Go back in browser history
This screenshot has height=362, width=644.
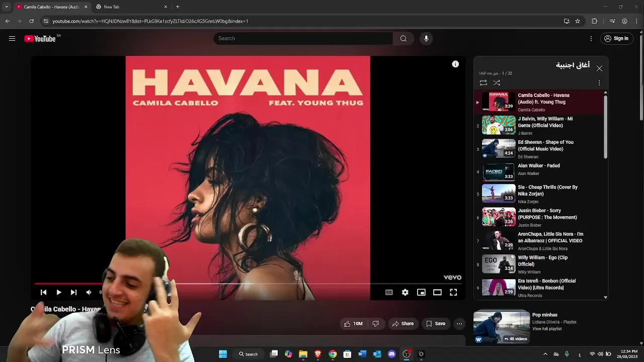pyautogui.click(x=7, y=21)
